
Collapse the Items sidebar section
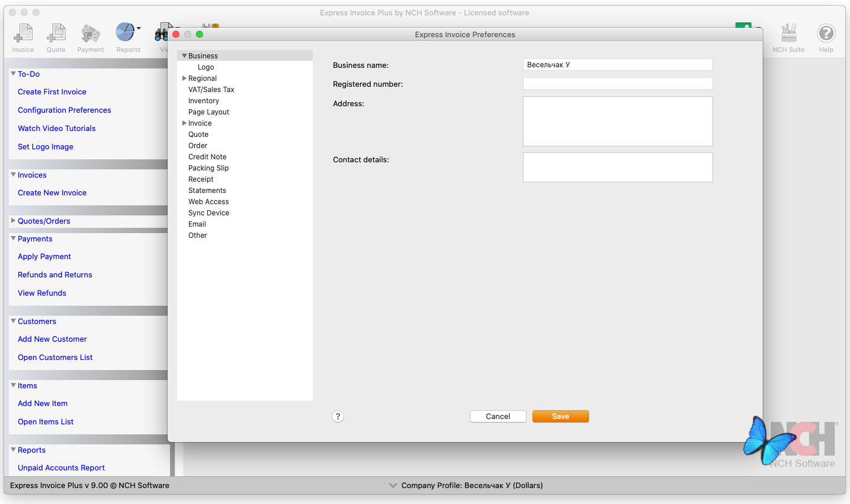tap(13, 385)
